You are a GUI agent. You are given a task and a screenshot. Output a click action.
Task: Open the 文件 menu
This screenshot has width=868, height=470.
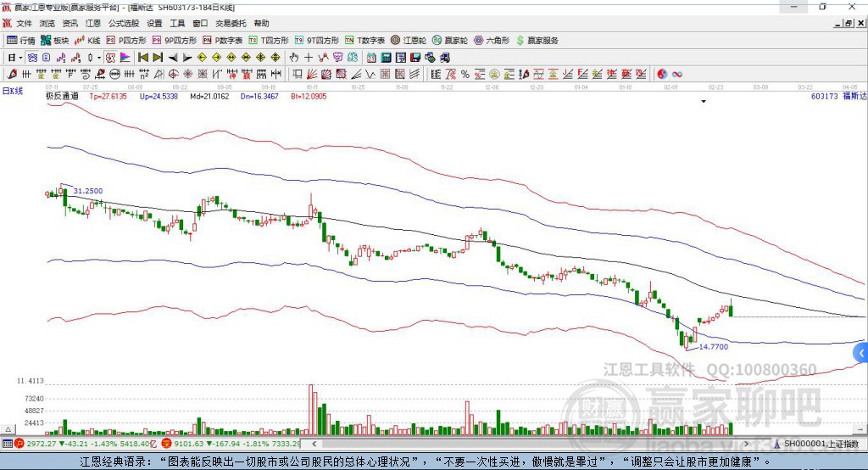click(x=24, y=23)
